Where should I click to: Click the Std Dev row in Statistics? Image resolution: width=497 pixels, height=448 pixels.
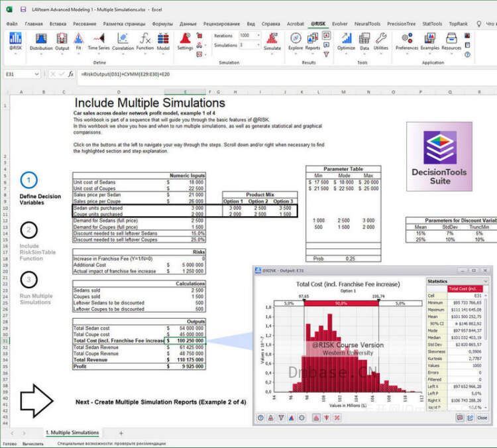tap(455, 345)
